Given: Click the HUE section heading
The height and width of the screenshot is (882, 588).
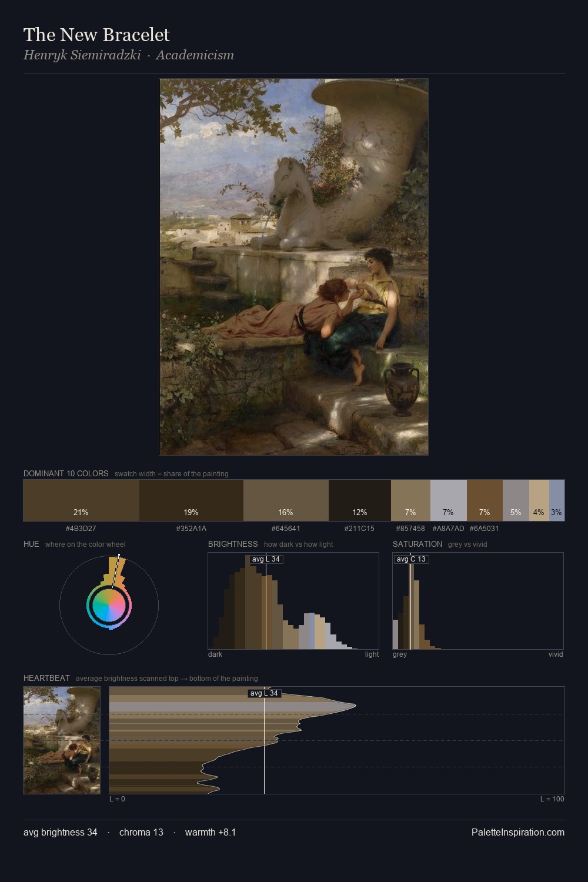Looking at the screenshot, I should pyautogui.click(x=31, y=544).
